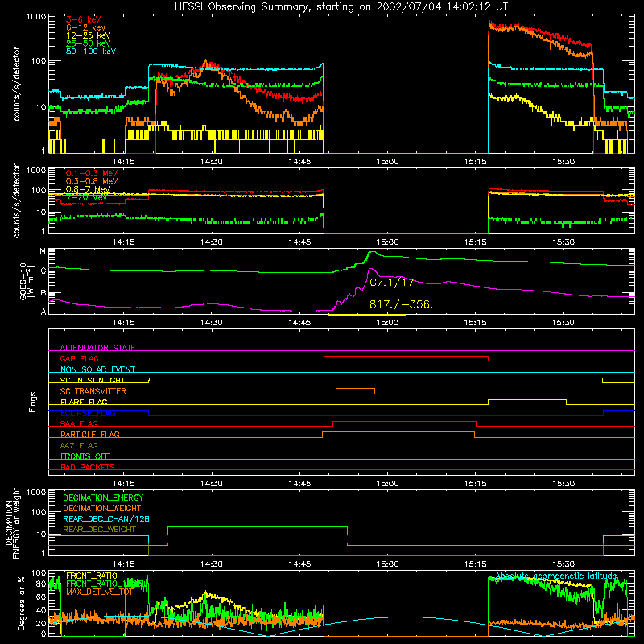Click the 0.8-7 MeV legend entry

[x=88, y=189]
